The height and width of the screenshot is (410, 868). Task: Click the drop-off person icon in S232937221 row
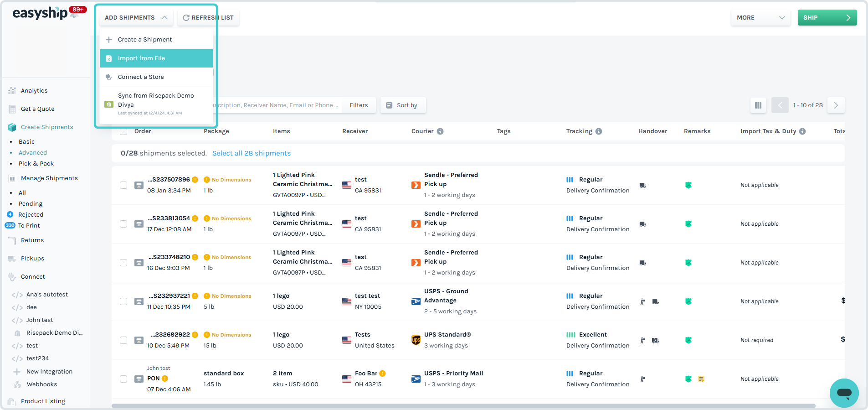click(643, 301)
